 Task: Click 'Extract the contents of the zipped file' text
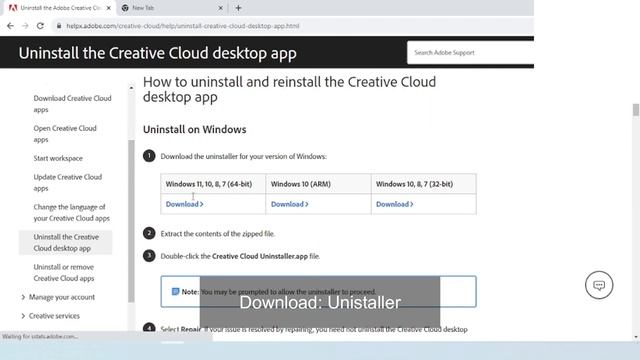point(218,234)
